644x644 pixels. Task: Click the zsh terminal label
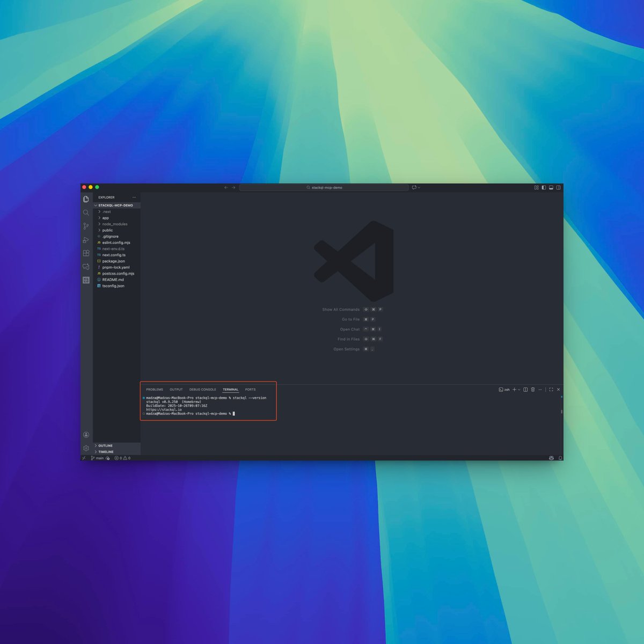pos(504,390)
